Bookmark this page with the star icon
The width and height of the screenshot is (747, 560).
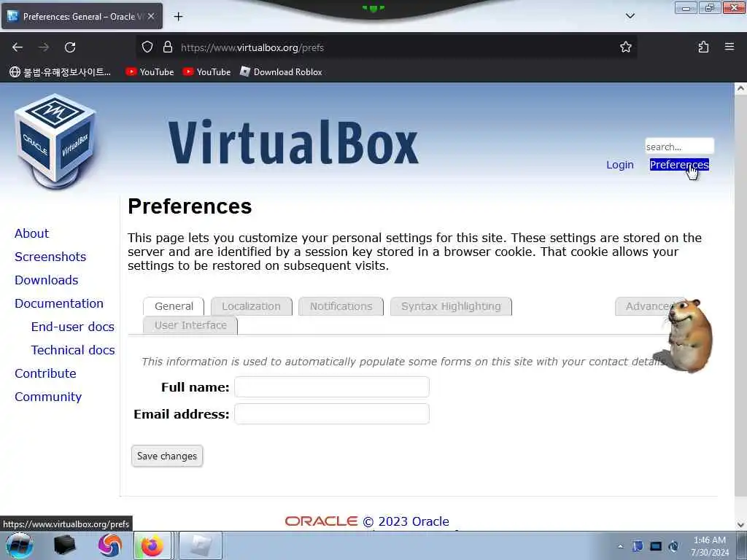(625, 47)
